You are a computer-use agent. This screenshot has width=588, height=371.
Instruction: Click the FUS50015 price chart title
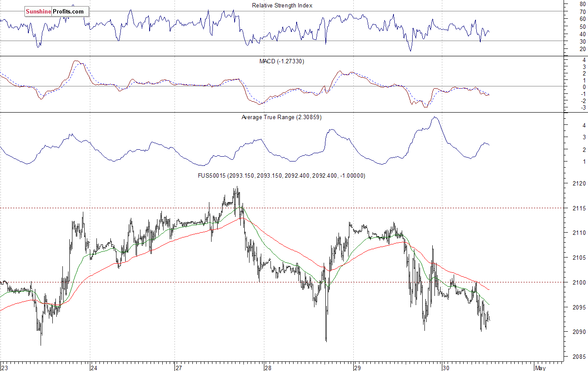click(x=282, y=175)
